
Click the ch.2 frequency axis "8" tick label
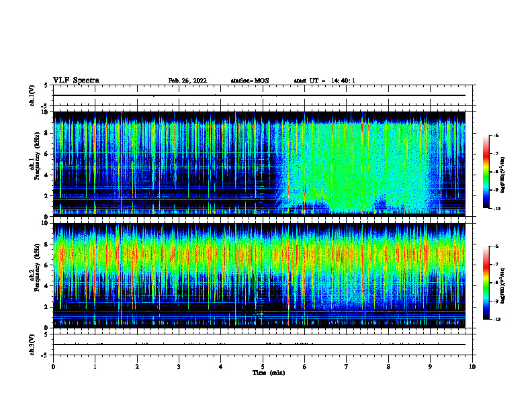(46, 244)
